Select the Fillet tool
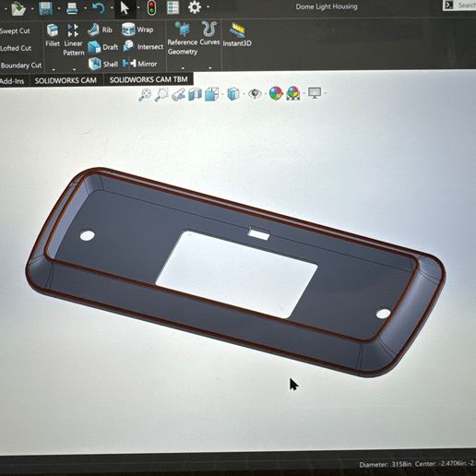This screenshot has height=476, width=476. [x=53, y=35]
